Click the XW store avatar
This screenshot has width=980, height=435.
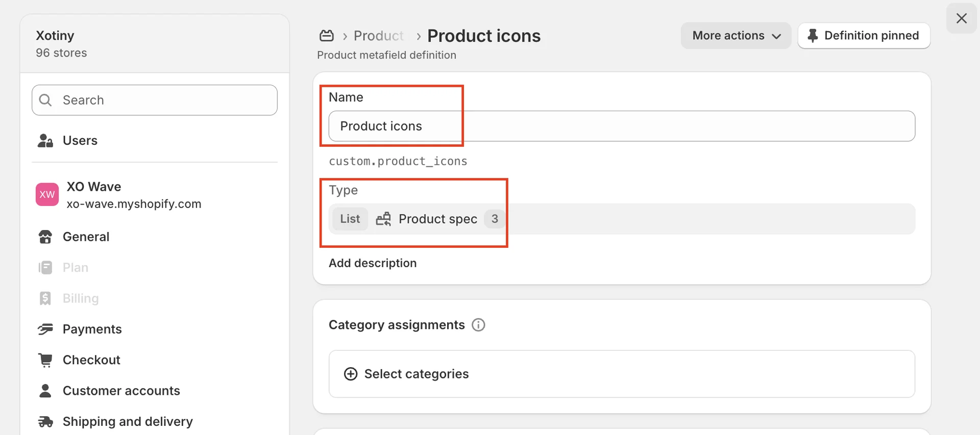47,194
